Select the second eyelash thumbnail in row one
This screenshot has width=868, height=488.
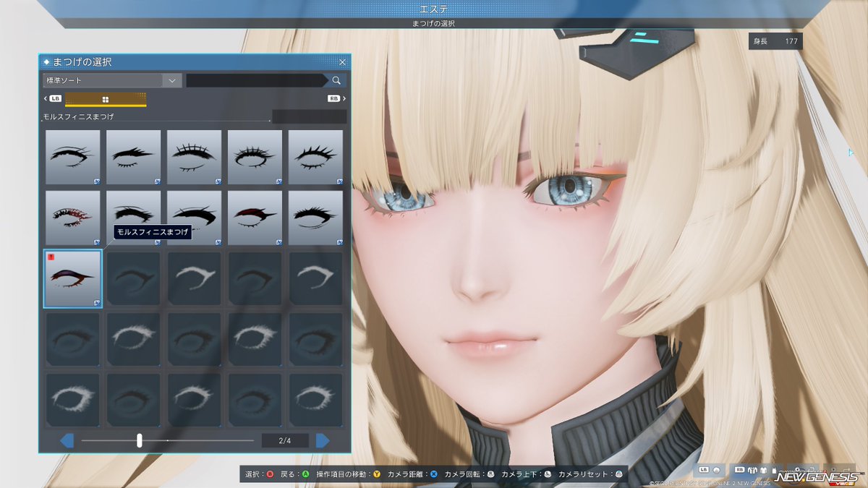134,157
